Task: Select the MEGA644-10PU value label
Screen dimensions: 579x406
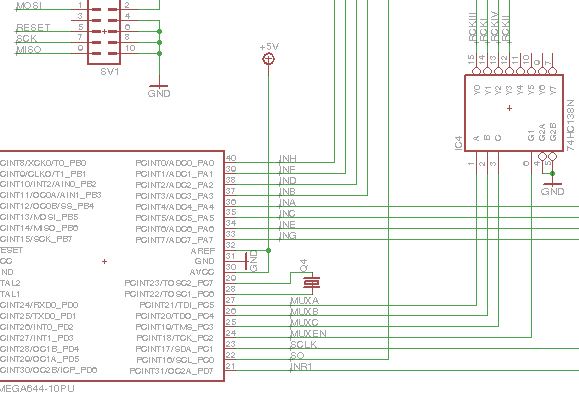Action: tap(37, 388)
